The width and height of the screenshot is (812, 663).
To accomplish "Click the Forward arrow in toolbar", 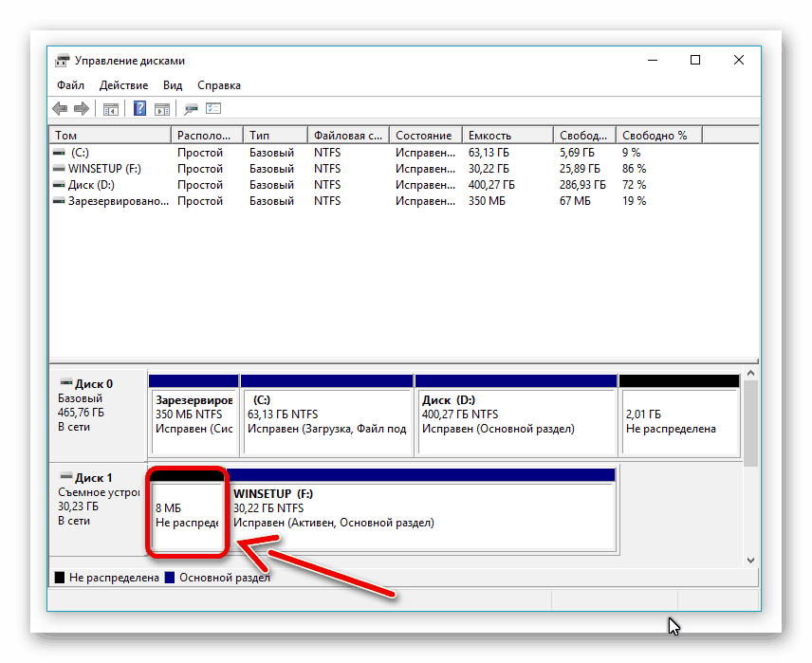I will point(82,109).
